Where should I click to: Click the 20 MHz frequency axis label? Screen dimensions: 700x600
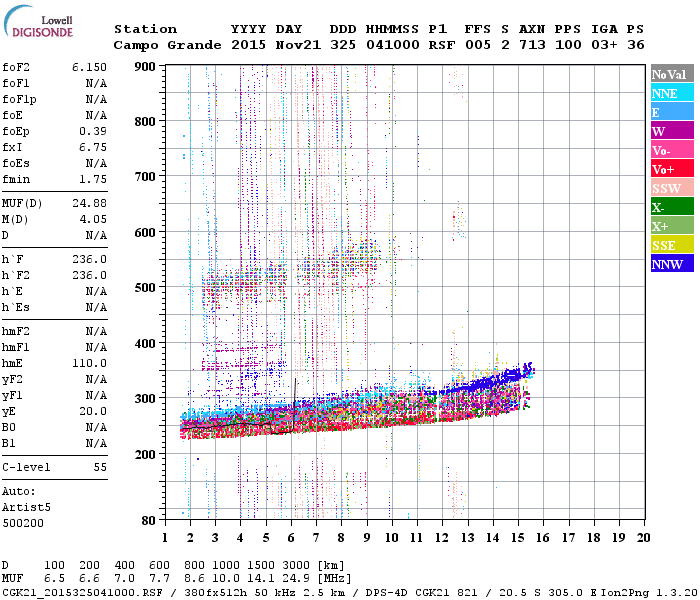coord(643,538)
